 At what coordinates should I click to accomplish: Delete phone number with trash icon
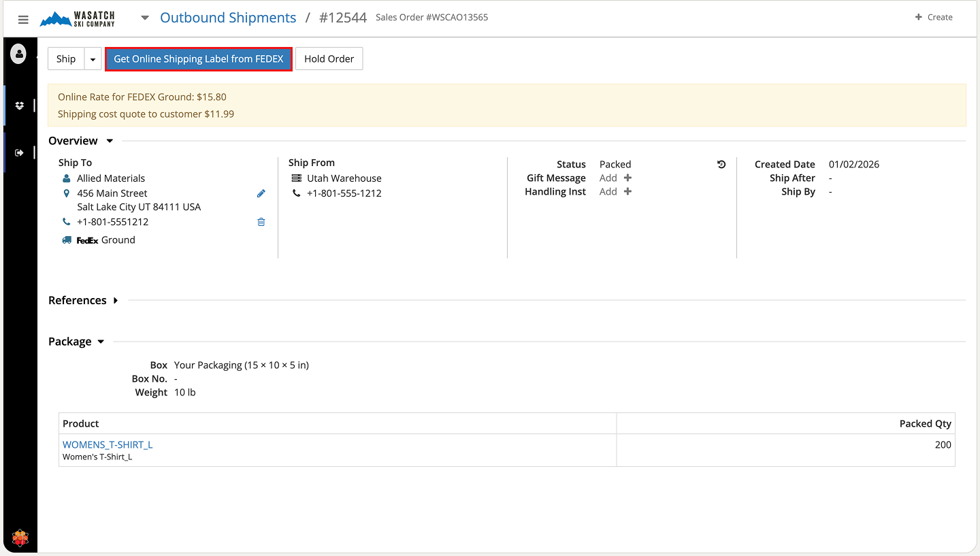point(261,222)
